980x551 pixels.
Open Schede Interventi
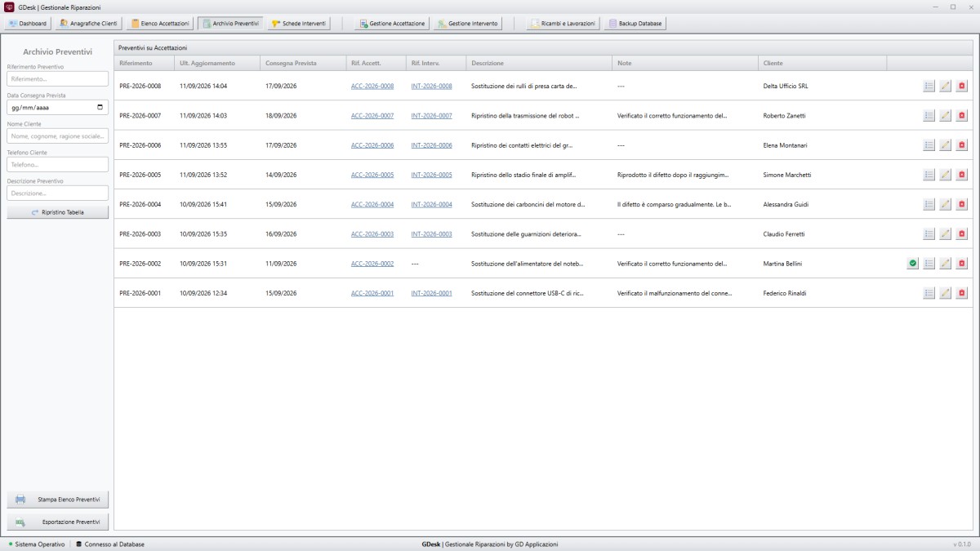click(299, 24)
